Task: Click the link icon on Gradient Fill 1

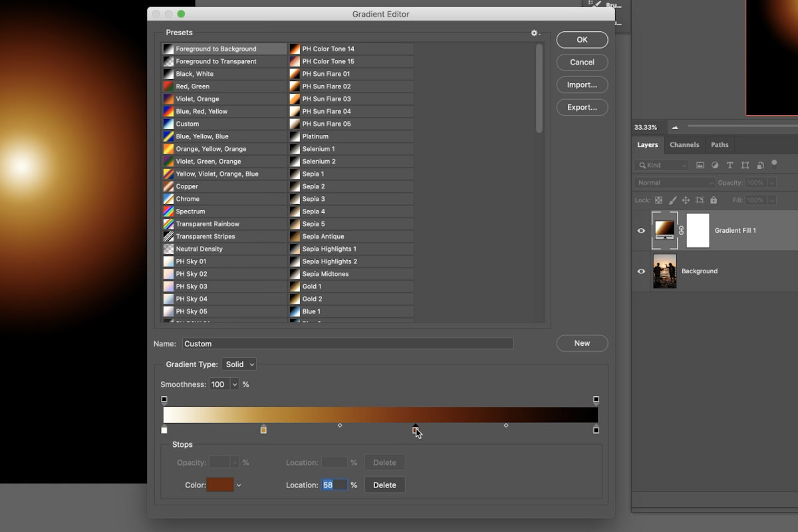Action: (x=681, y=231)
